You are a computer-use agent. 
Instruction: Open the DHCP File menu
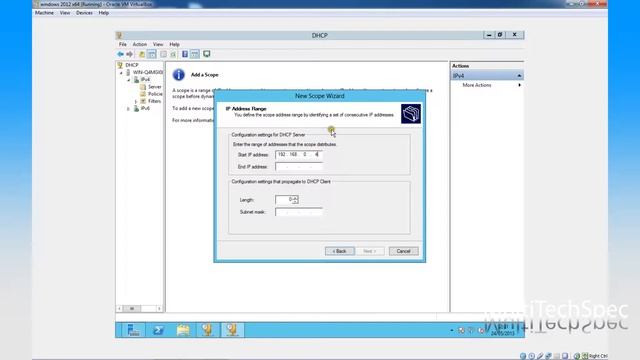coord(122,44)
